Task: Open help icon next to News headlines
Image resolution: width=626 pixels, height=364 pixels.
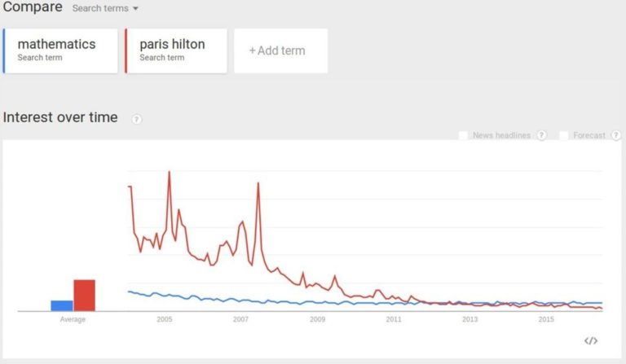Action: pyautogui.click(x=541, y=135)
